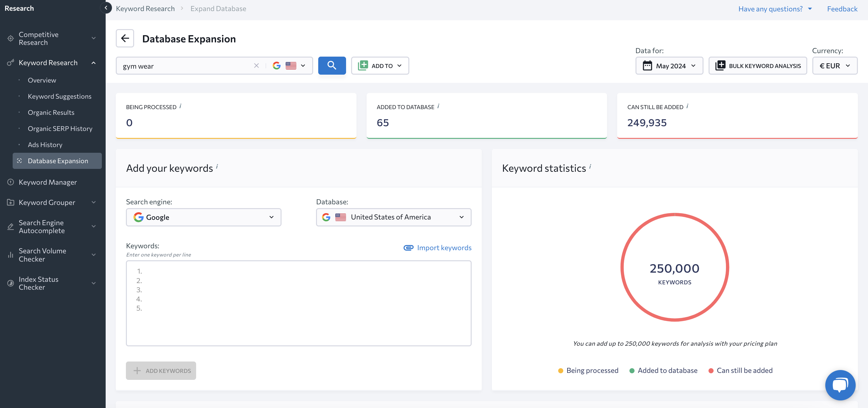Open the live chat bubble
The height and width of the screenshot is (408, 868).
(840, 385)
